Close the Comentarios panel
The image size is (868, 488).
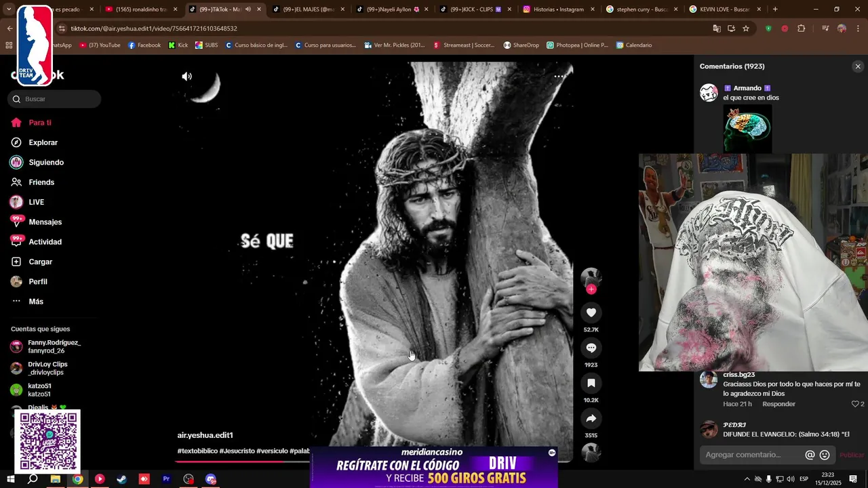pyautogui.click(x=858, y=66)
